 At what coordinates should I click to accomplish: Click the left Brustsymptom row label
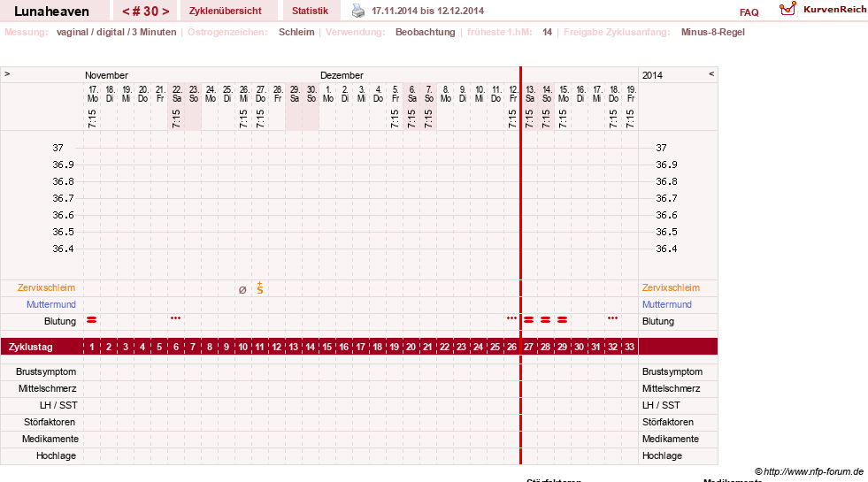(46, 371)
